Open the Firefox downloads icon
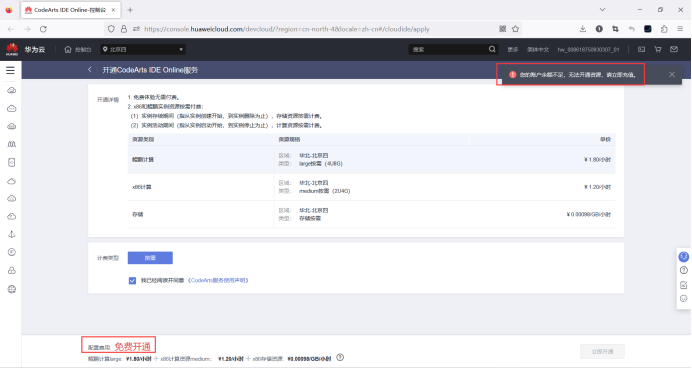This screenshot has width=692, height=368. (583, 29)
